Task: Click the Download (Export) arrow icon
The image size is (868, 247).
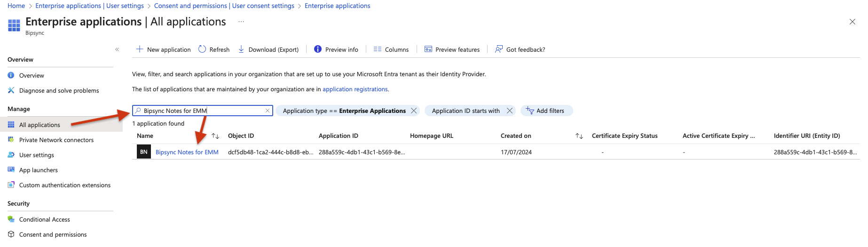Action: (241, 49)
